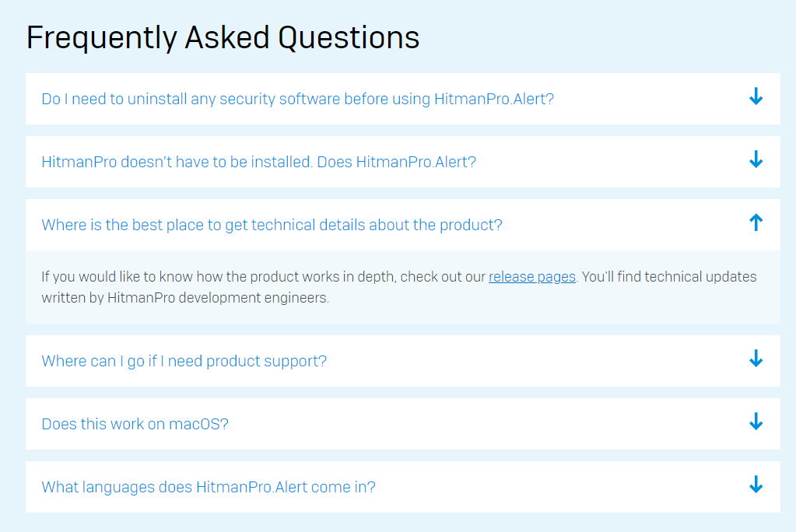This screenshot has height=532, width=796.
Task: Click the down arrow on the uninstall security software question
Action: 756,97
